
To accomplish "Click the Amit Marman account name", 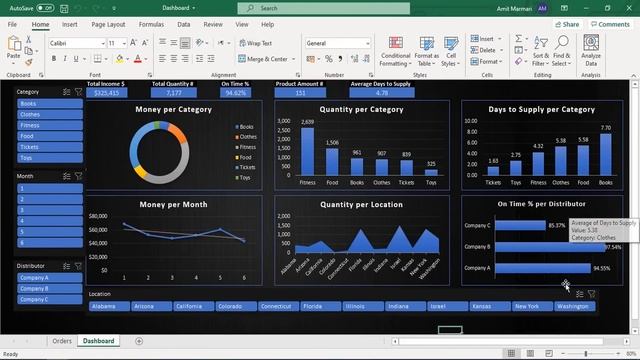I will pos(514,8).
